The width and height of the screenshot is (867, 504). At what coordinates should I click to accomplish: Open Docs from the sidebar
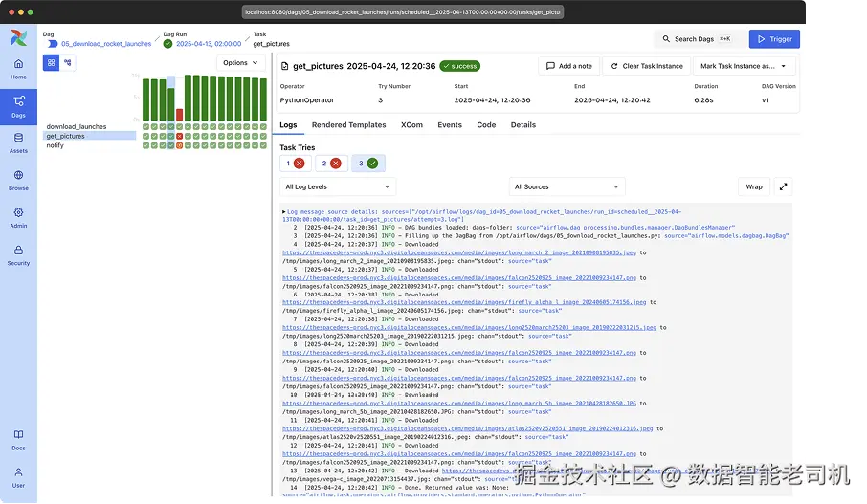click(x=18, y=441)
